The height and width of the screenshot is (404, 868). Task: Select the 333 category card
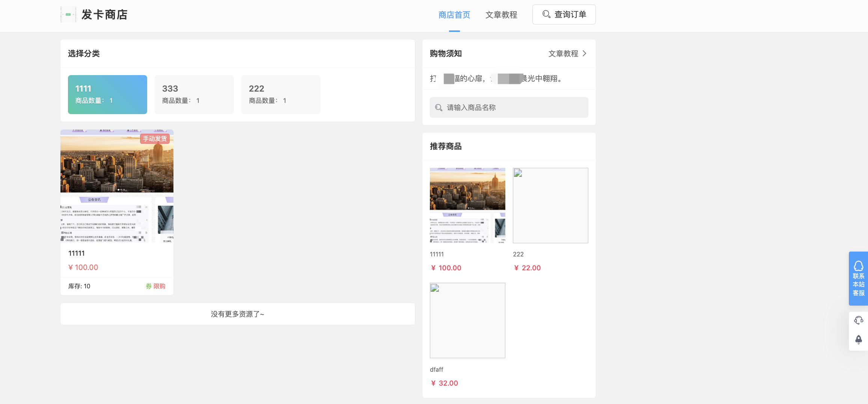[x=194, y=95]
